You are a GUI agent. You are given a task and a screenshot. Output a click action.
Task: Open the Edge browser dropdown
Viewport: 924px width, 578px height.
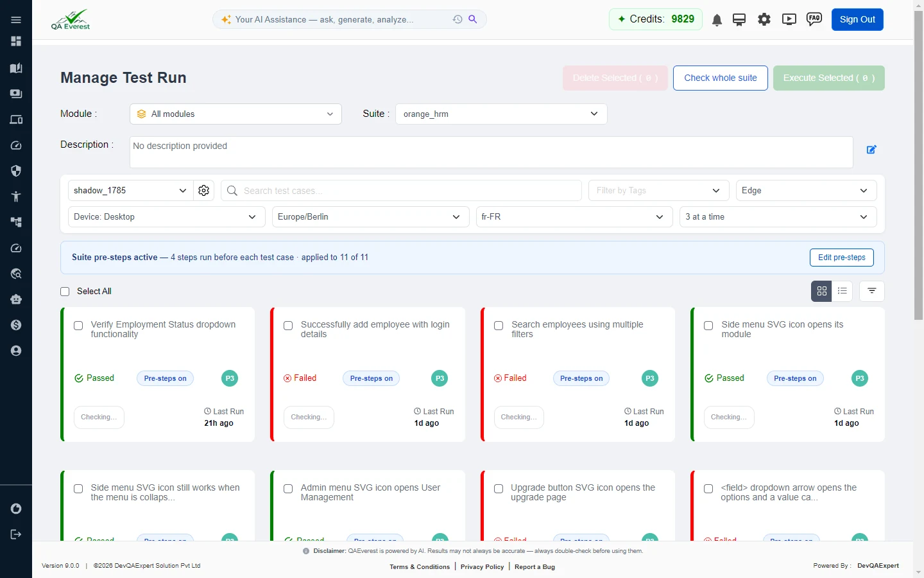pos(807,191)
